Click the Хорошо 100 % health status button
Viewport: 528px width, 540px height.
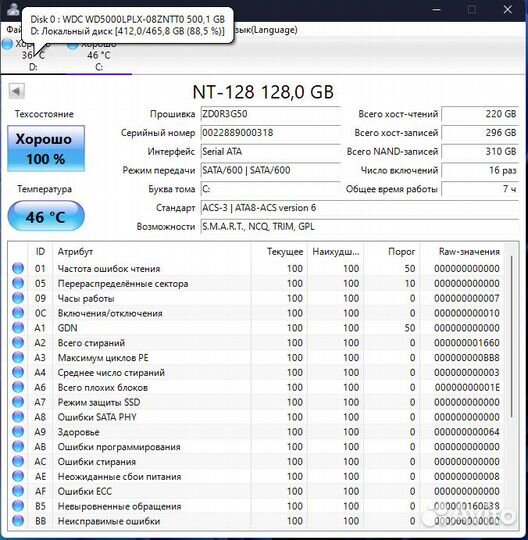point(46,148)
